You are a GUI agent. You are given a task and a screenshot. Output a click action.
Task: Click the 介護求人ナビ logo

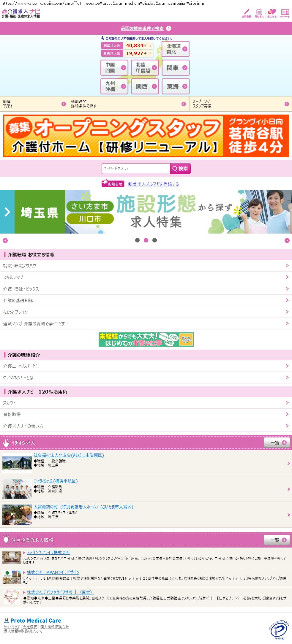[21, 13]
